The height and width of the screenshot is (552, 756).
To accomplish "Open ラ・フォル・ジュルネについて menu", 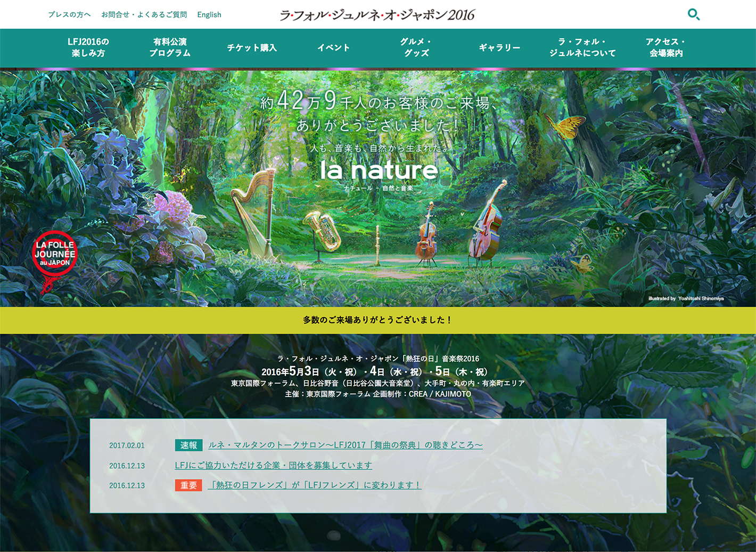I will click(582, 47).
